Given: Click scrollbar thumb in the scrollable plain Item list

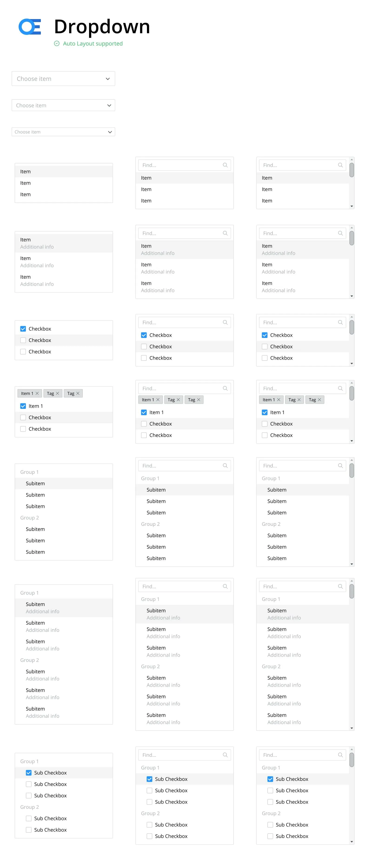Looking at the screenshot, I should 352,170.
